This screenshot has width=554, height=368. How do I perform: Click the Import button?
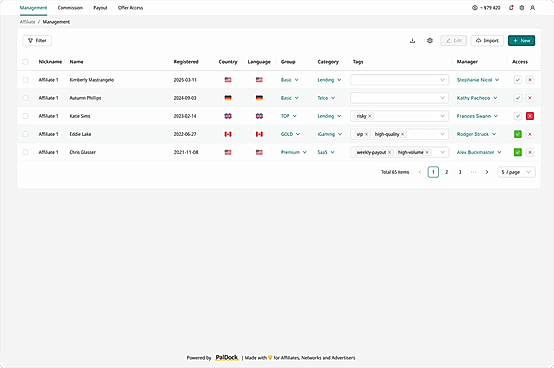point(487,41)
